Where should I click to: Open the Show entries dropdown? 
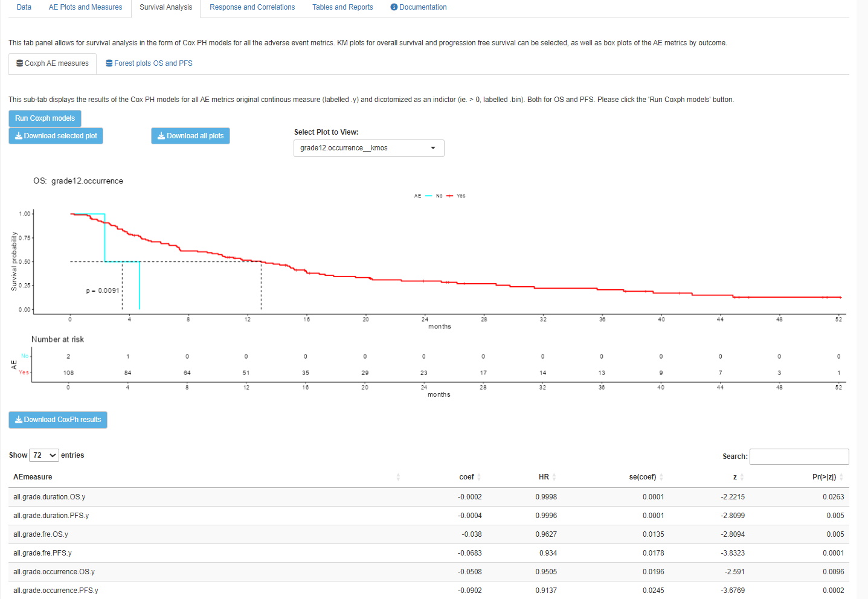[43, 455]
